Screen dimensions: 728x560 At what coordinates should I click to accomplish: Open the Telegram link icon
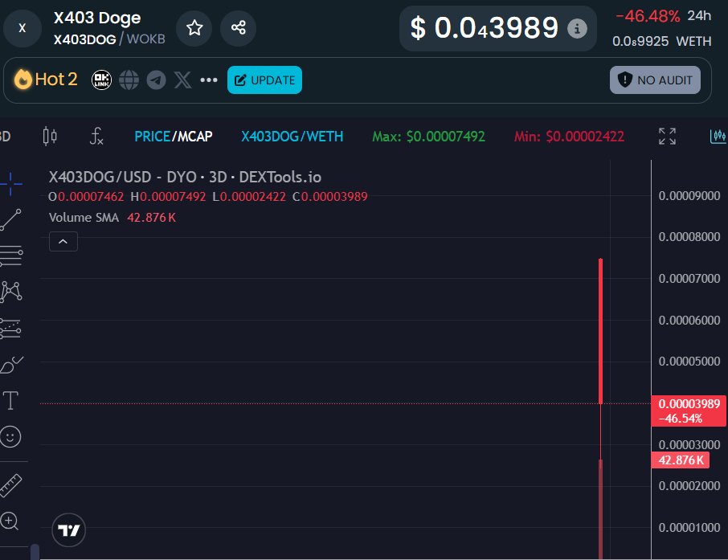click(156, 80)
